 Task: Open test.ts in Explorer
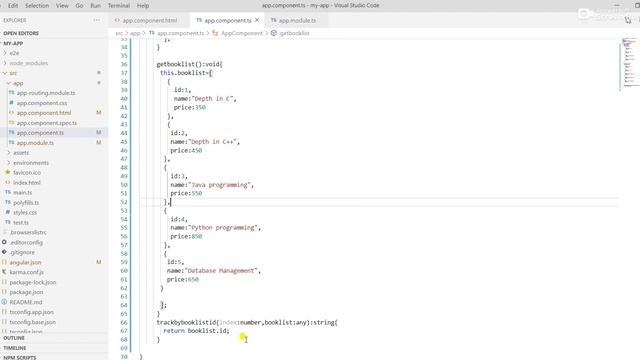coord(21,222)
